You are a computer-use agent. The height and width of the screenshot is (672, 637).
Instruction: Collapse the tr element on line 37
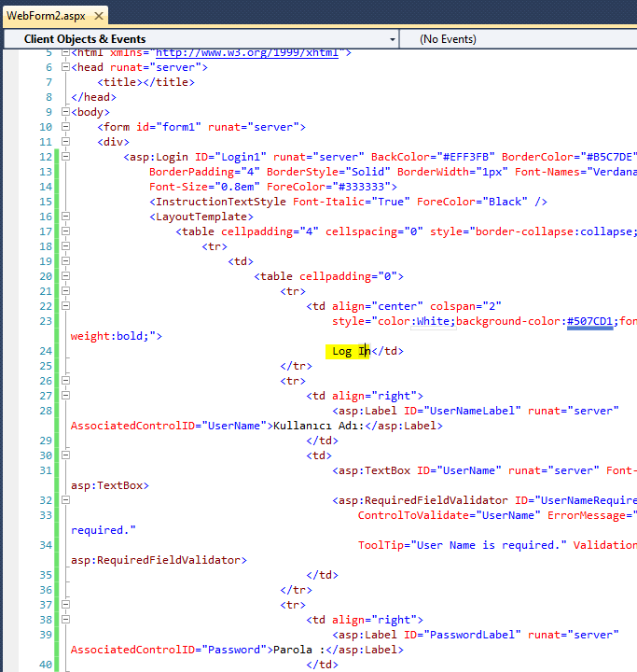tap(65, 604)
